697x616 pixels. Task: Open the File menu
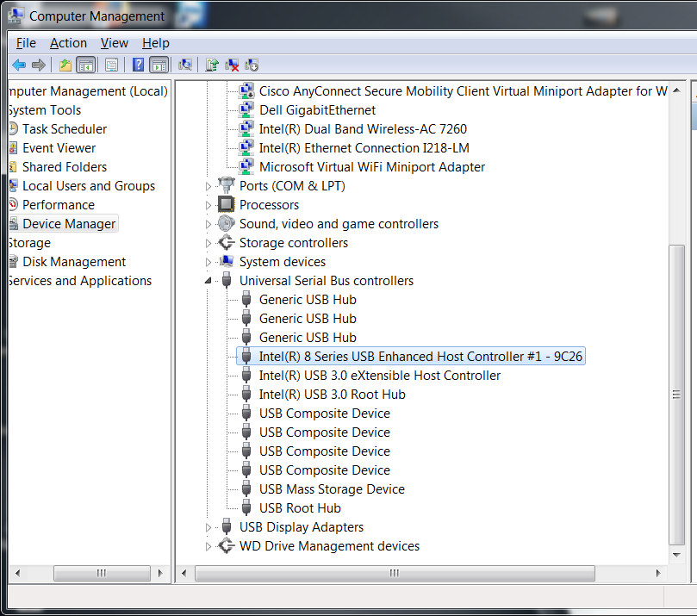point(26,43)
